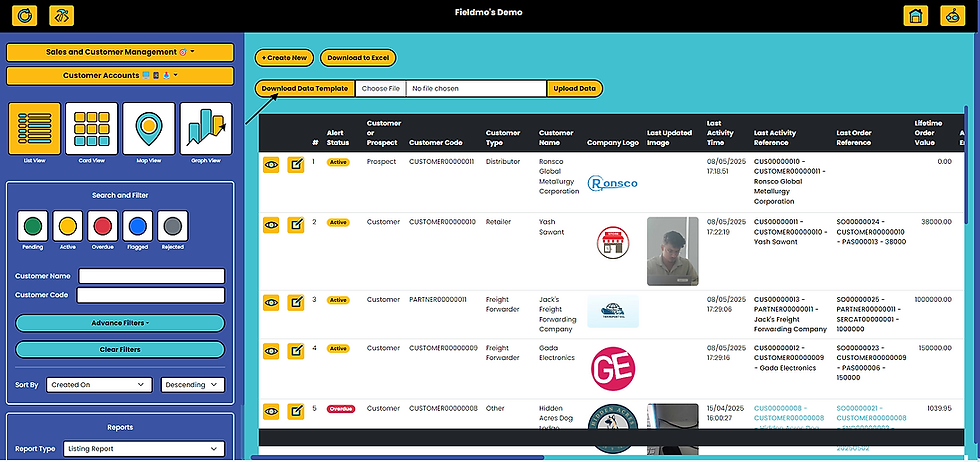
Task: Switch to Map View
Action: 148,129
